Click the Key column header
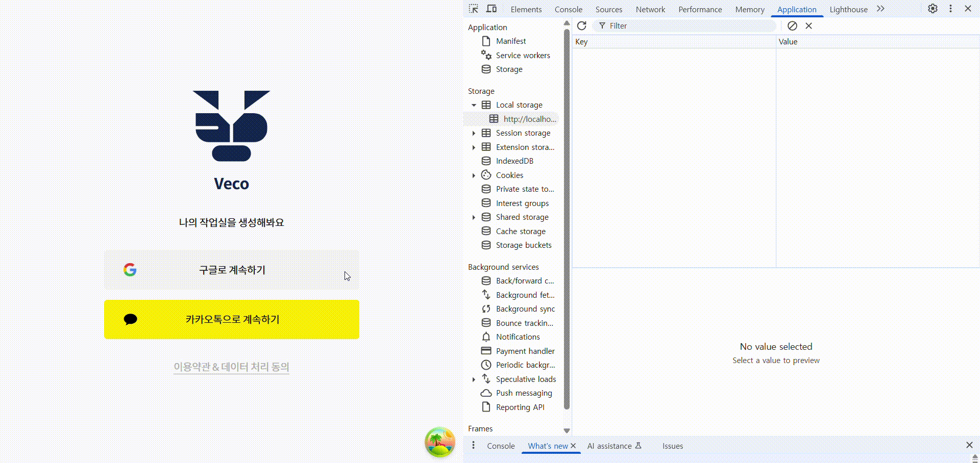This screenshot has height=463, width=980. click(x=674, y=42)
